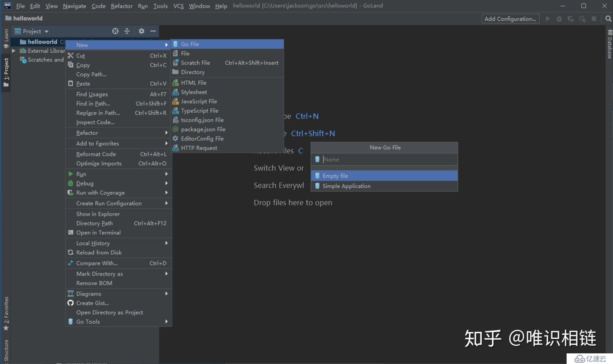
Task: Open the Refactor menu in menu bar
Action: coord(122,6)
